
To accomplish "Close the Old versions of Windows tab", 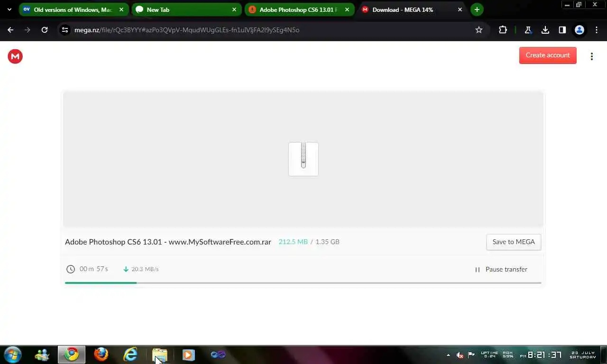I will coord(121,9).
